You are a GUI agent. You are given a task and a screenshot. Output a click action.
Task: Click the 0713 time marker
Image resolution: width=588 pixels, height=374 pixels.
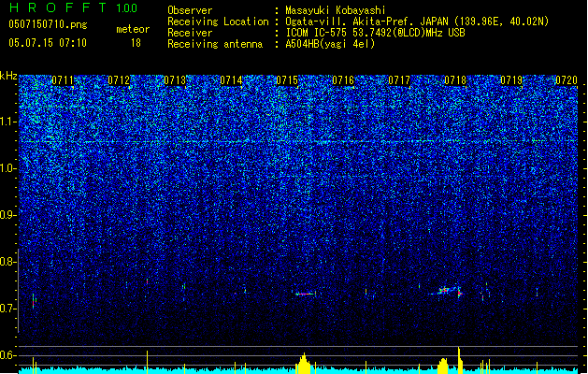(175, 80)
